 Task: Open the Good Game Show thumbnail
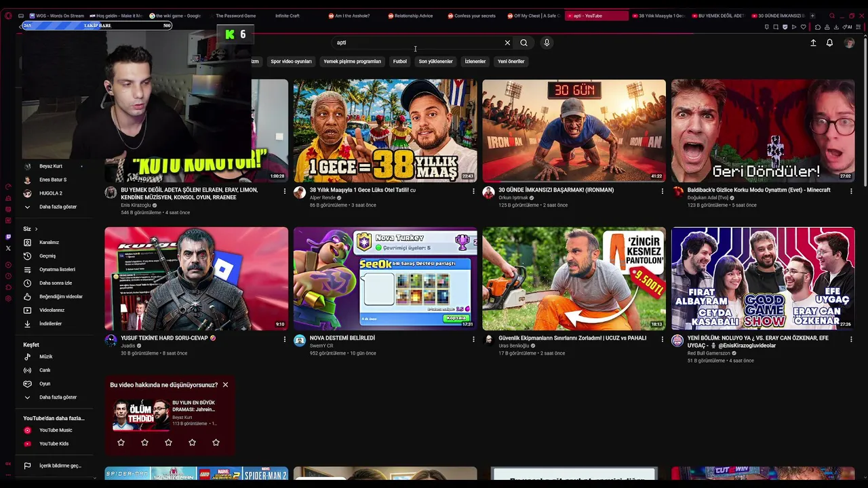click(x=763, y=279)
